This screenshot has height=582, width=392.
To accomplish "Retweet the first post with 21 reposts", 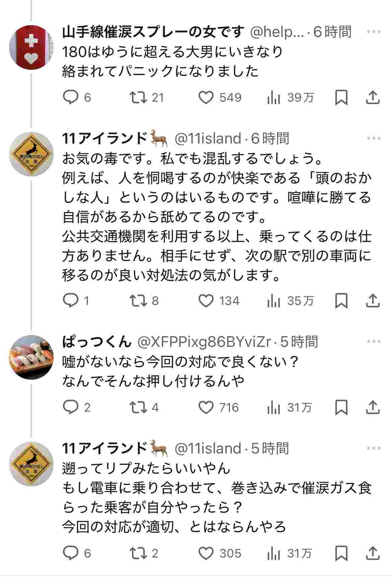I will click(138, 98).
